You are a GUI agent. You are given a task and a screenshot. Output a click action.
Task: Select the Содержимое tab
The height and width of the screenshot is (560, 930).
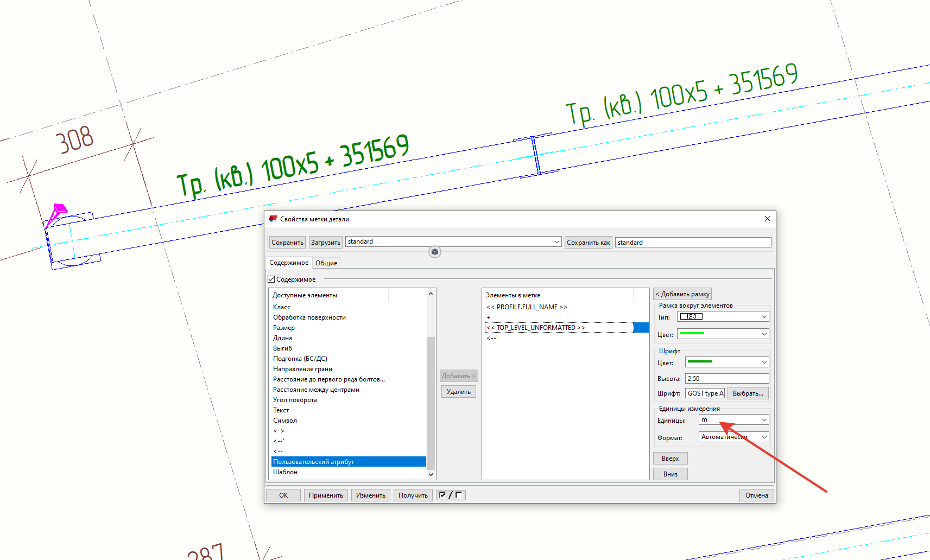tap(289, 263)
